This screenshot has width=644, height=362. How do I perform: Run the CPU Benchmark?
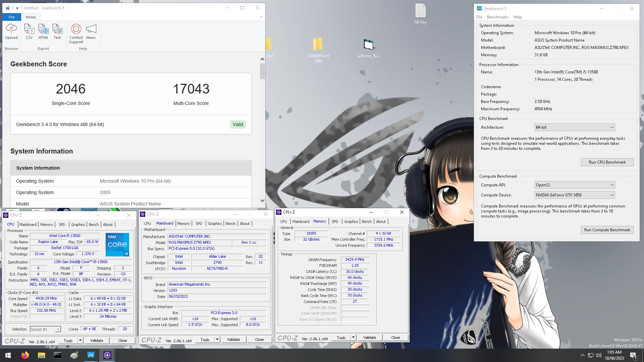[x=607, y=162]
